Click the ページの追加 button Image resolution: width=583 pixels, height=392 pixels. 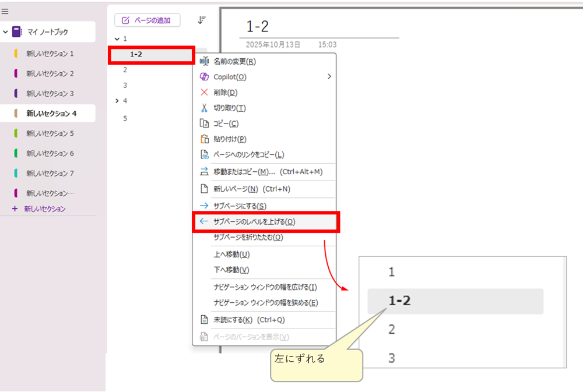[147, 20]
